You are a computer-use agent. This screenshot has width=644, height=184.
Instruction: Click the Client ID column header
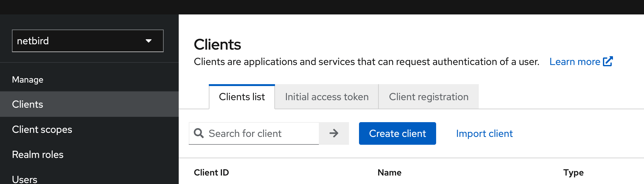pos(211,172)
